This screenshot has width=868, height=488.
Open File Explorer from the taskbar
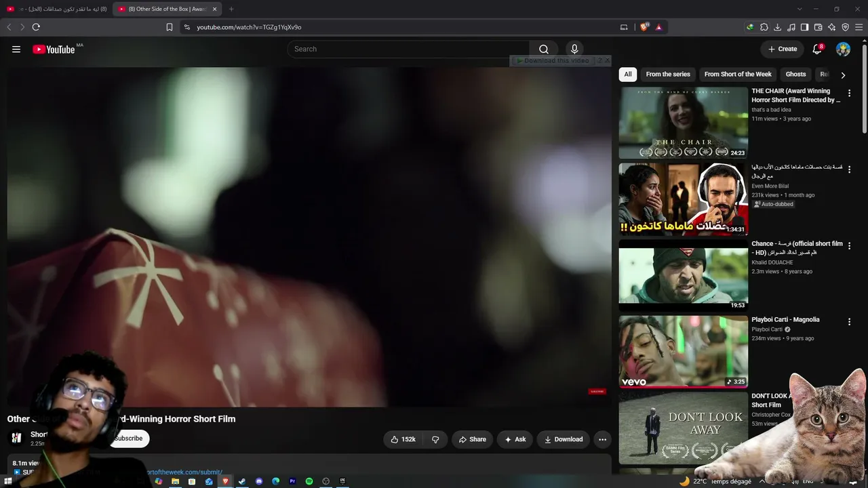click(175, 481)
